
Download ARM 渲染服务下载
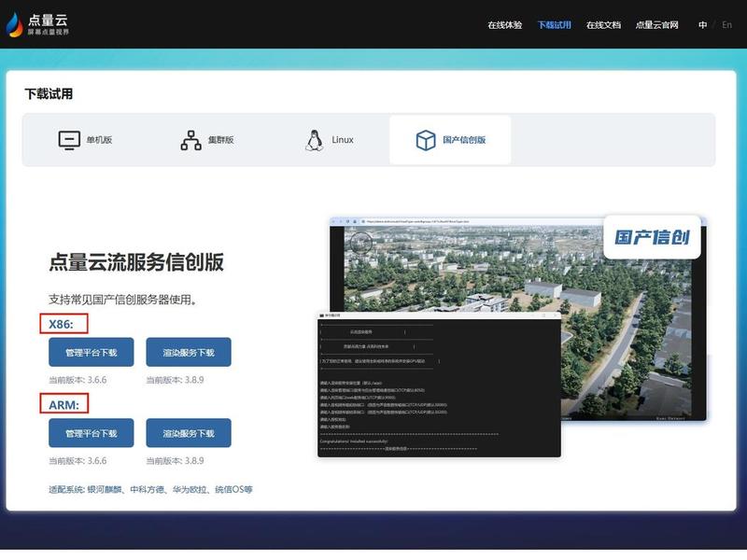coord(189,433)
